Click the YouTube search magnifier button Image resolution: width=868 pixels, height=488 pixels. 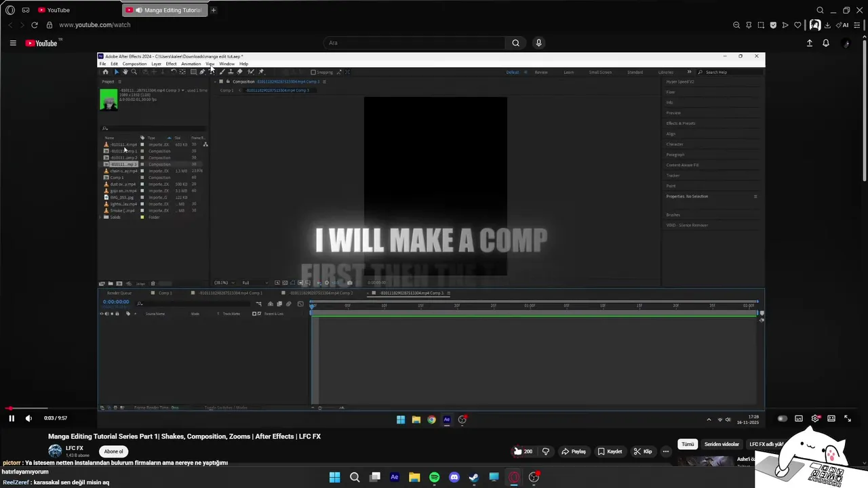pyautogui.click(x=515, y=43)
